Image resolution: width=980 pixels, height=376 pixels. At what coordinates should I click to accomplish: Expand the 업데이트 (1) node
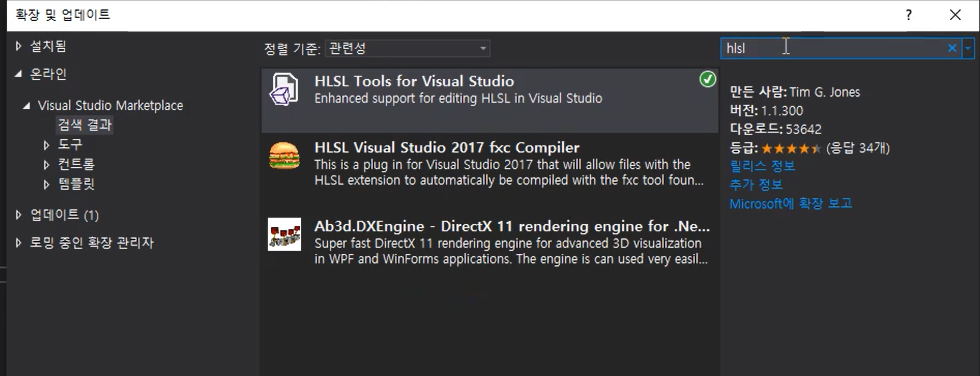click(19, 214)
